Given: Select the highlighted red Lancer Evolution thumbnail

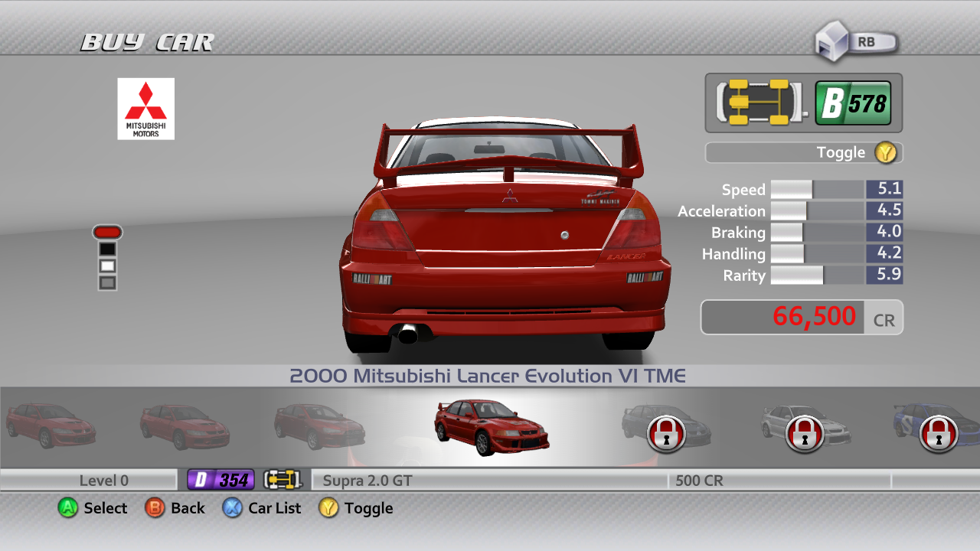Looking at the screenshot, I should pos(492,427).
